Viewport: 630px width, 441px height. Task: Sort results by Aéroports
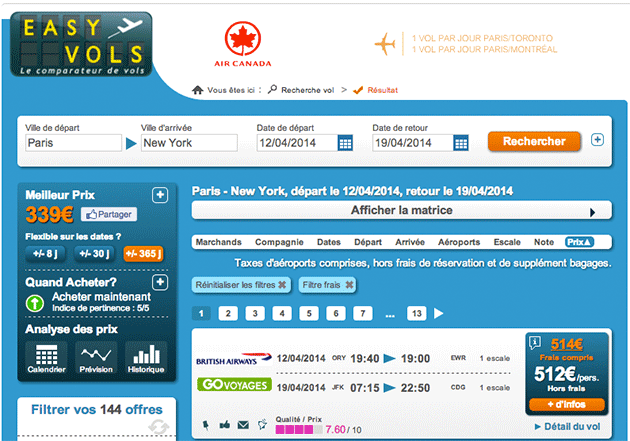point(459,242)
